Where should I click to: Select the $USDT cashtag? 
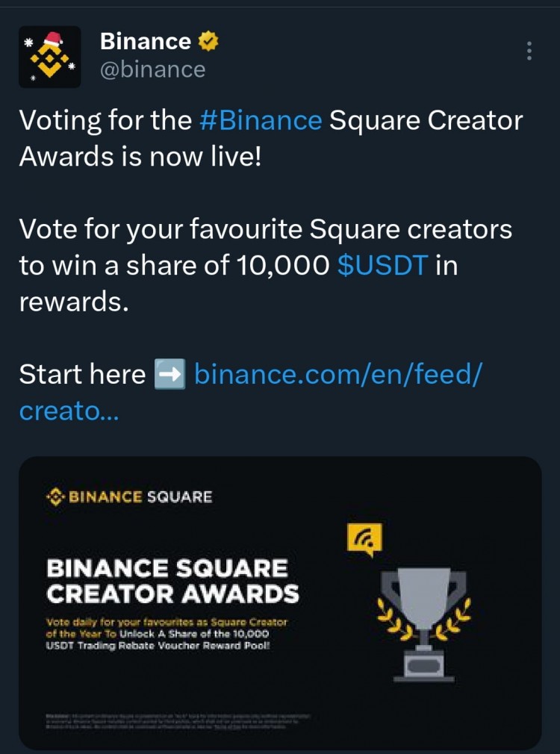tap(382, 267)
